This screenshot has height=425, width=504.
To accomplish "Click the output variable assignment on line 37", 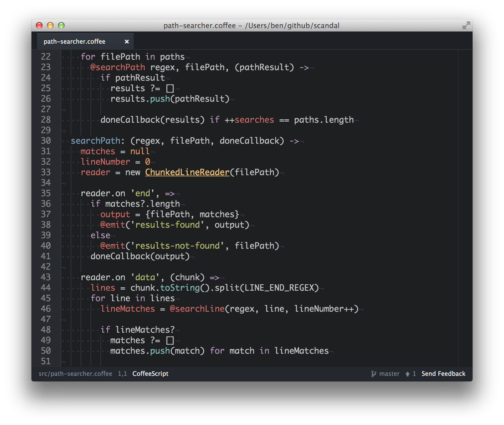I will pos(115,214).
